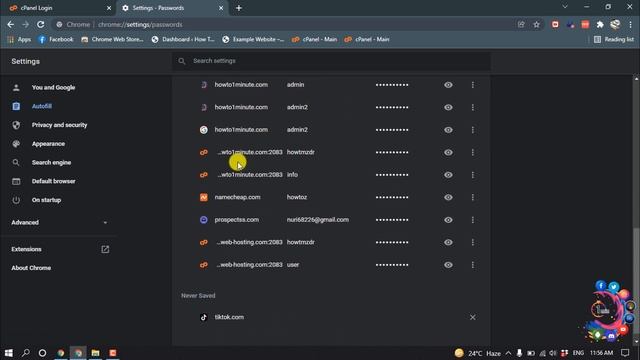Open prospectss.com site link
The width and height of the screenshot is (640, 360).
click(x=237, y=220)
